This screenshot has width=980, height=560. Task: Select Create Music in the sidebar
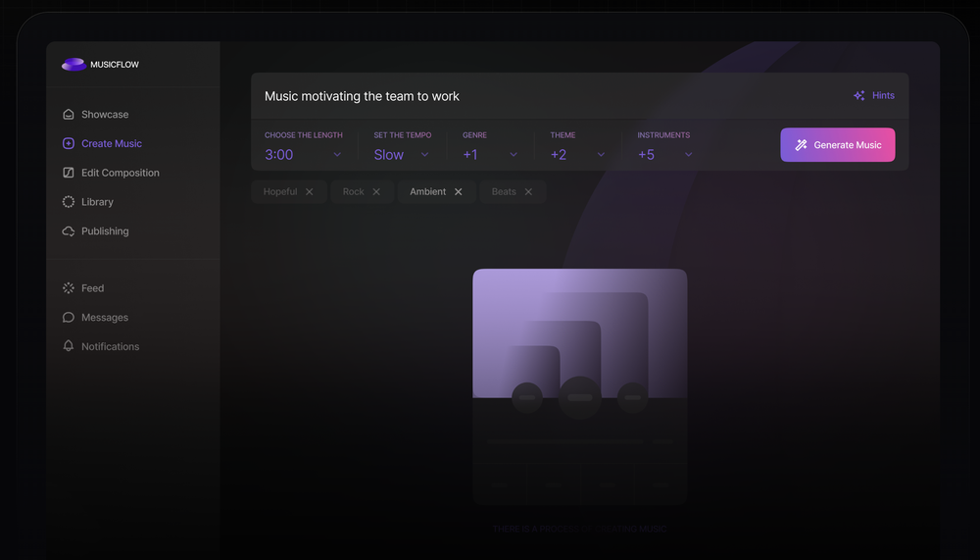pos(103,143)
